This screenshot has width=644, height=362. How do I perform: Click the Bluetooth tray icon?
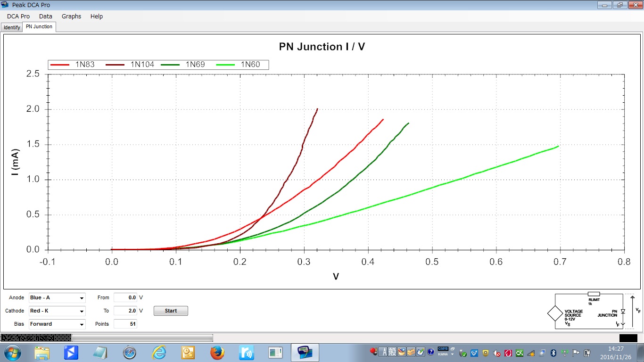coord(553,353)
